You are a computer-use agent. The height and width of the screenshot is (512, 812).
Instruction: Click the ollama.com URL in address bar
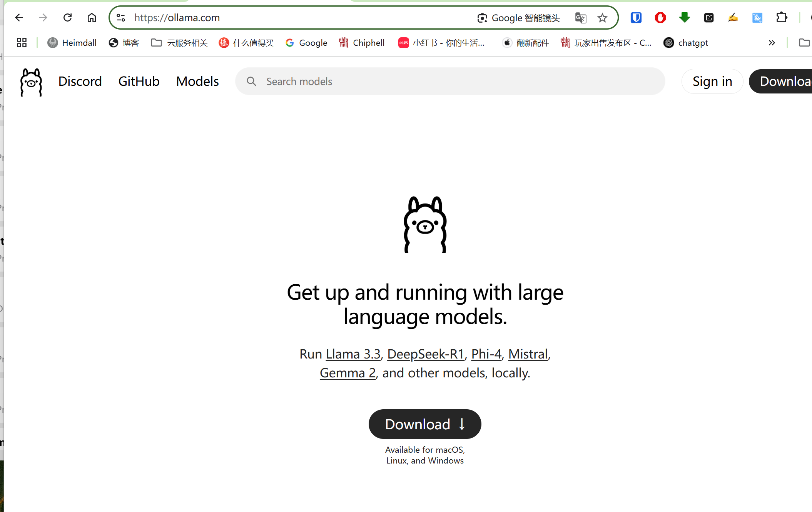(x=177, y=18)
